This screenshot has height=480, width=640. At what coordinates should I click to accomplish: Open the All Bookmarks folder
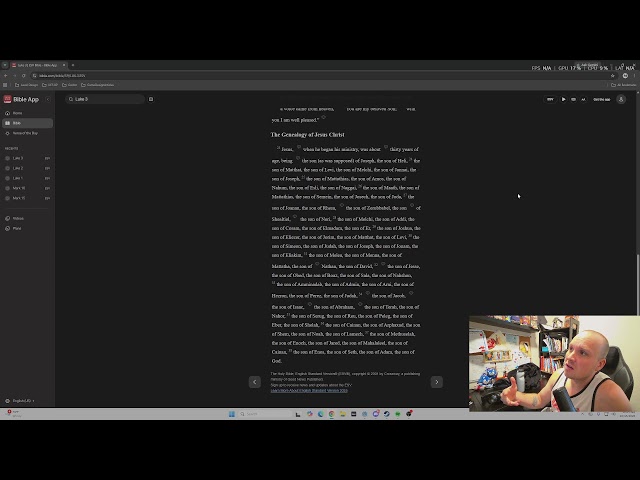point(623,85)
